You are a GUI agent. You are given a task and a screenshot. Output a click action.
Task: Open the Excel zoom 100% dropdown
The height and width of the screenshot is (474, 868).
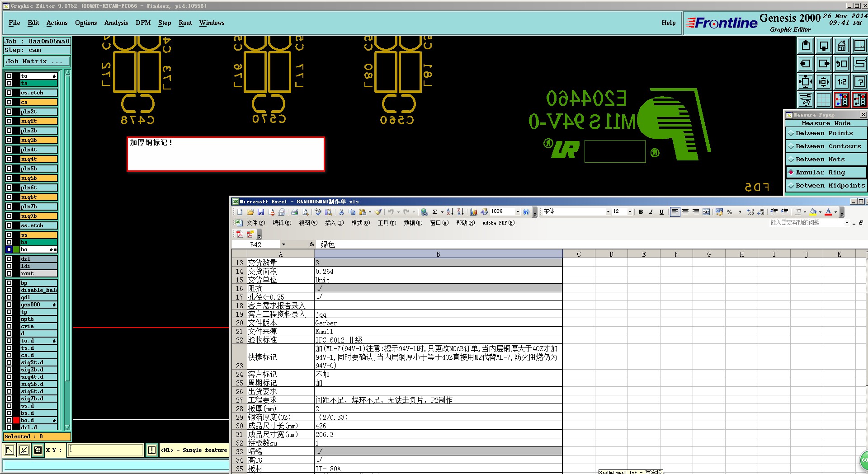(x=518, y=212)
